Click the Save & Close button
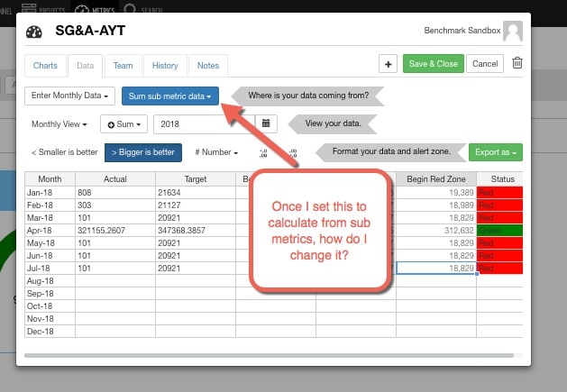 (433, 63)
